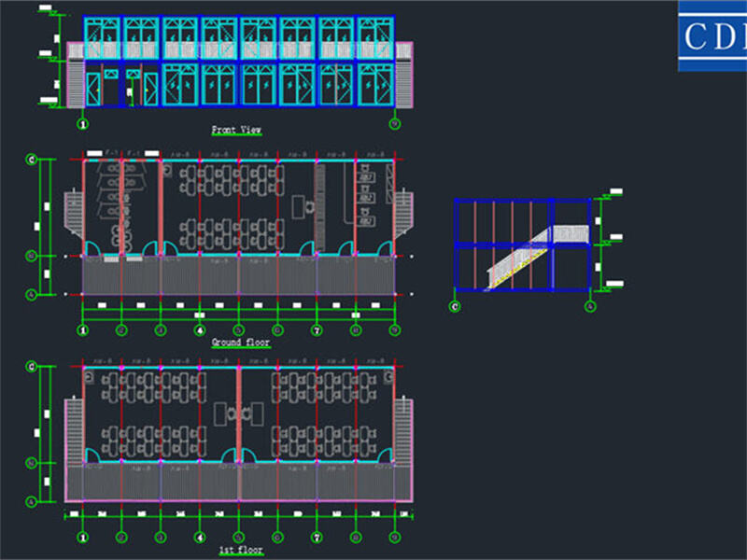The height and width of the screenshot is (560, 747).
Task: Select the "Front View" title label
Action: (237, 131)
